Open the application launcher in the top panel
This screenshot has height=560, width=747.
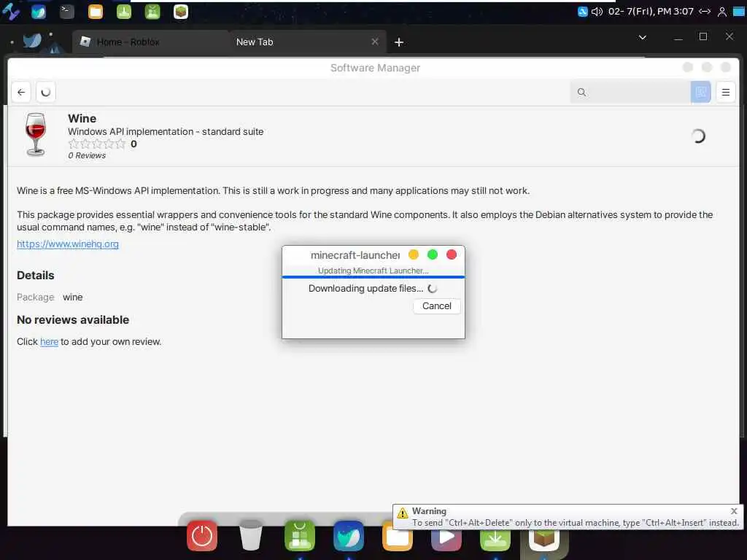tap(10, 12)
